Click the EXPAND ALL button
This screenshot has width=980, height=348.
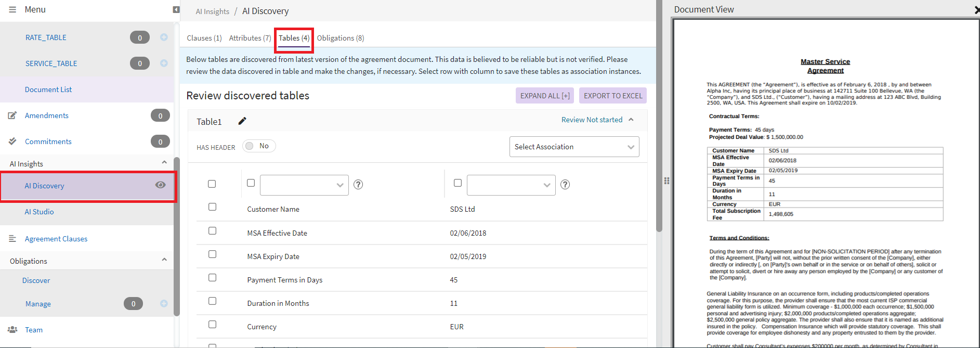pyautogui.click(x=544, y=96)
